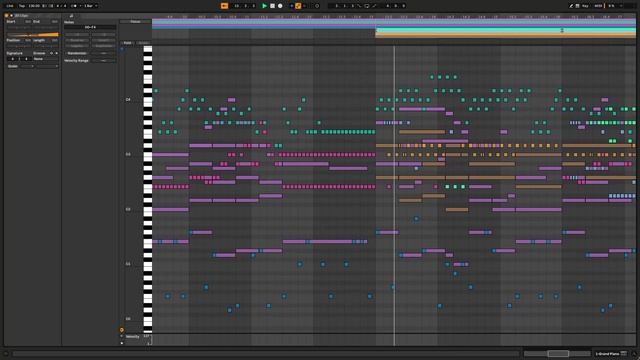Click the Set button next to Position
This screenshot has width=640, height=360.
(28, 40)
